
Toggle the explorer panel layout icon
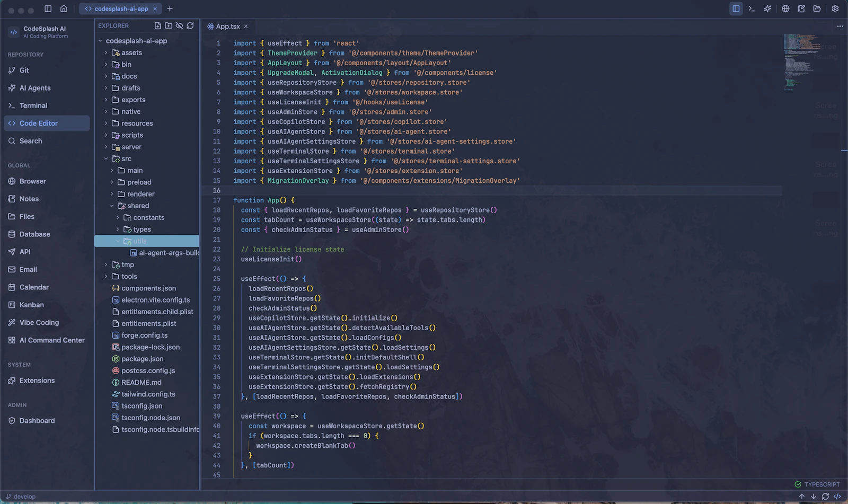pyautogui.click(x=736, y=8)
